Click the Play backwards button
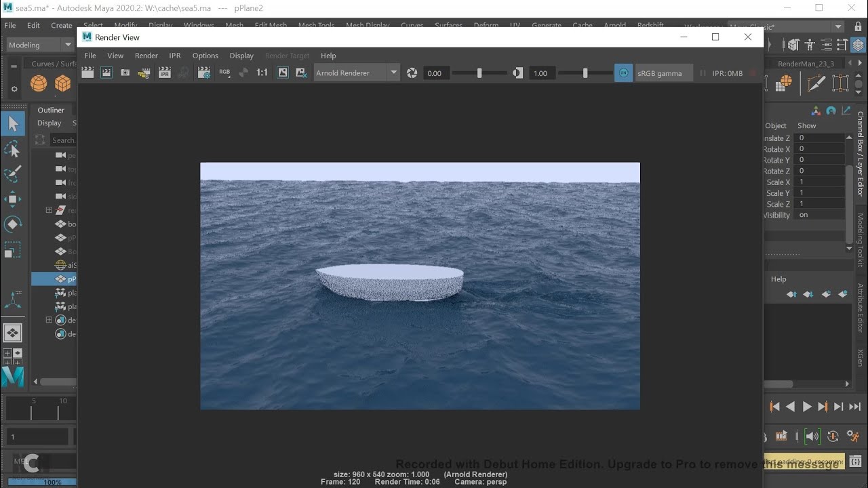 click(790, 407)
